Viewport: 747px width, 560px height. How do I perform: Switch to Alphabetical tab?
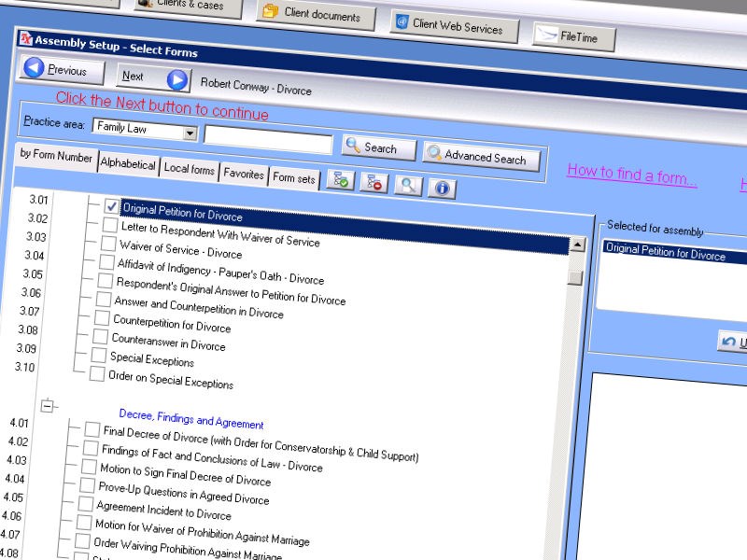(x=128, y=163)
